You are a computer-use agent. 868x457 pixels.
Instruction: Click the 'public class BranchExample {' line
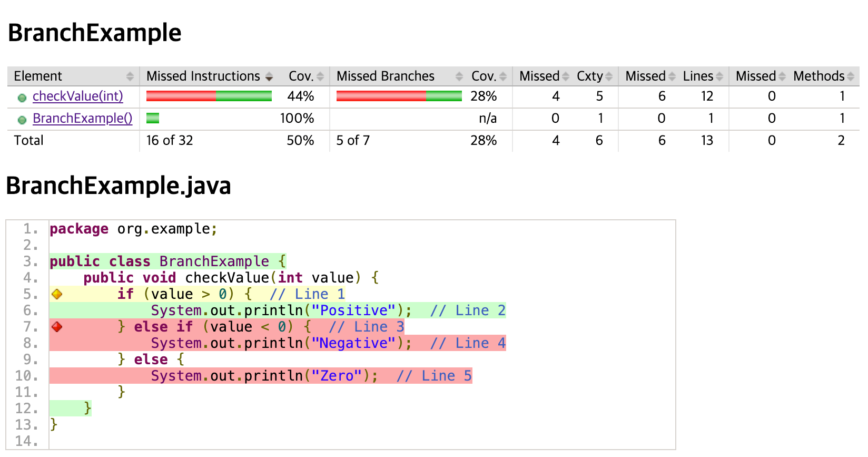pos(168,261)
